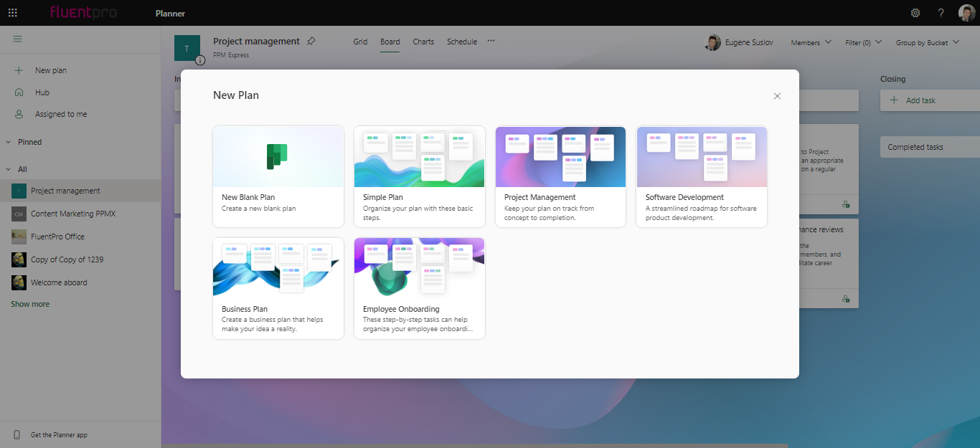
Task: Collapse the sidebar with hamburger icon
Action: pyautogui.click(x=18, y=39)
